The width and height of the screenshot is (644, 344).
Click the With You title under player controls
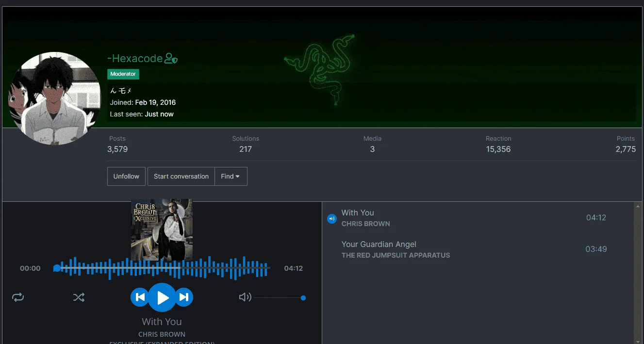tap(162, 322)
